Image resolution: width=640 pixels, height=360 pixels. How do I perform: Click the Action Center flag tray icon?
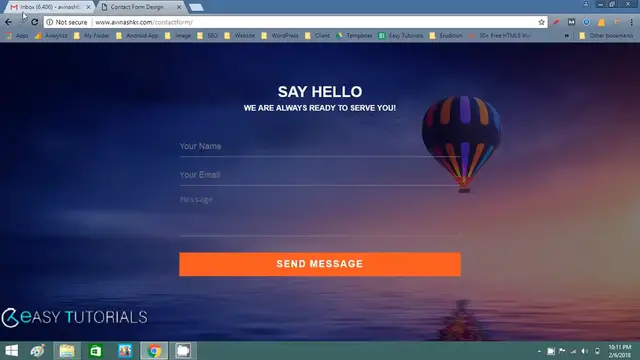[x=562, y=351]
